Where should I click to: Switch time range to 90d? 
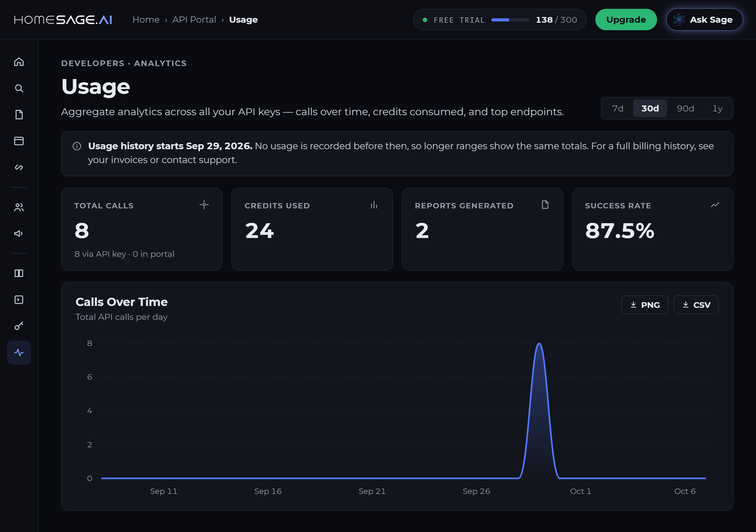685,108
